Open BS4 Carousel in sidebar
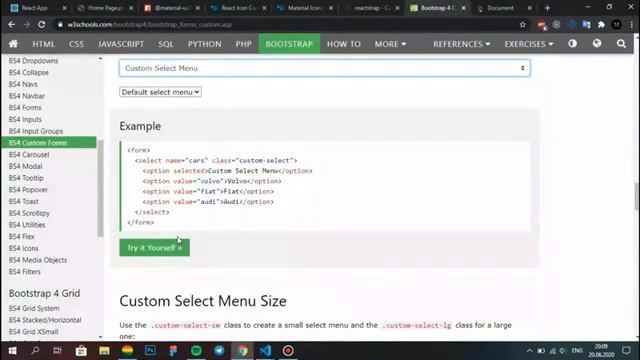 pyautogui.click(x=29, y=154)
